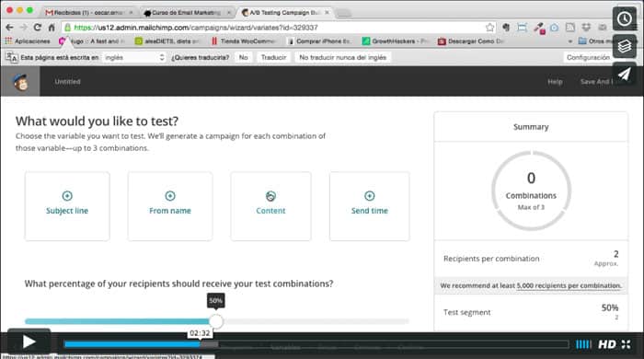Click the paper plane share icon
This screenshot has height=359, width=644.
[x=625, y=74]
